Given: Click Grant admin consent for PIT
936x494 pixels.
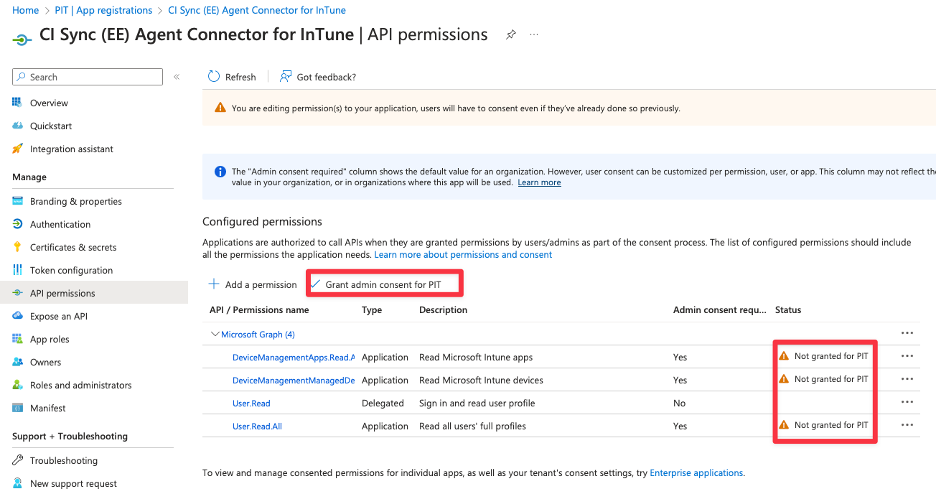Looking at the screenshot, I should tap(383, 285).
